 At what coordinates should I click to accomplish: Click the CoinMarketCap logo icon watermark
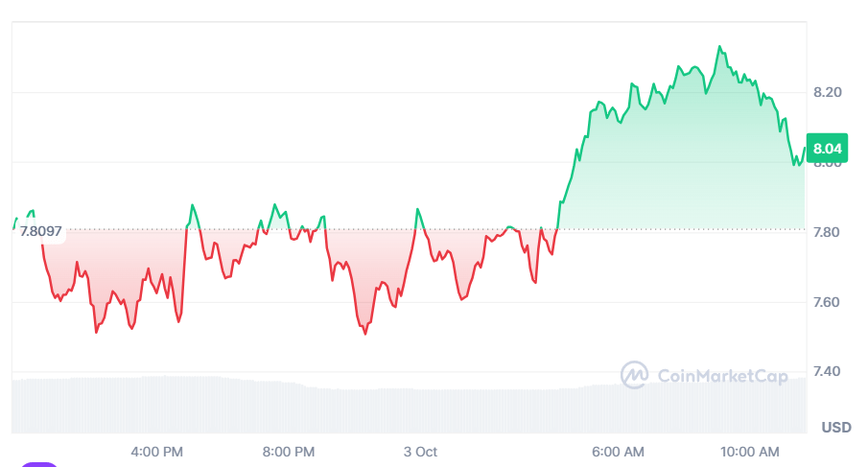(x=635, y=375)
